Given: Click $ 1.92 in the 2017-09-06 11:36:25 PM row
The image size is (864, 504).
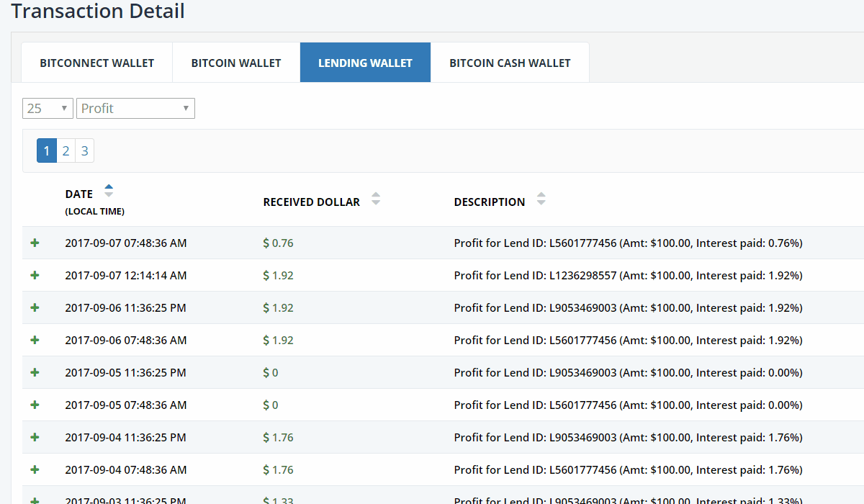Looking at the screenshot, I should point(279,308).
